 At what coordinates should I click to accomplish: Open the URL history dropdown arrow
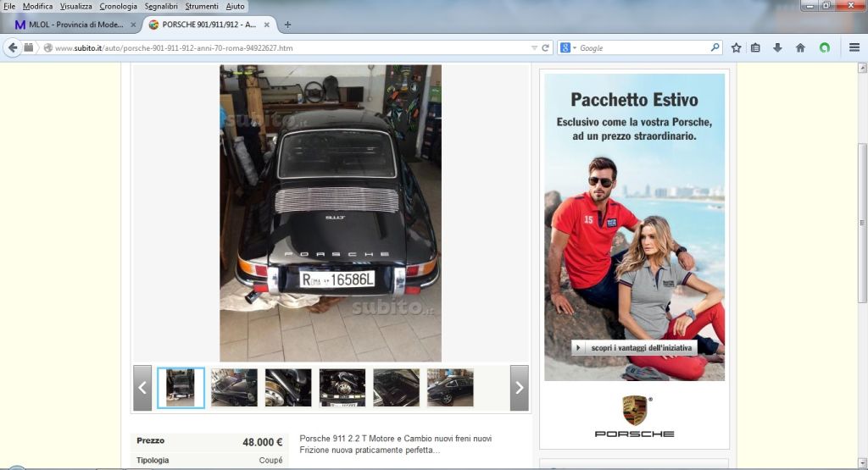(534, 48)
